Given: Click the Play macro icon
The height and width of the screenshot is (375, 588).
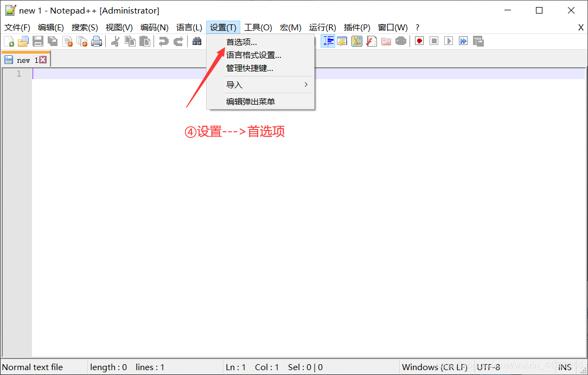Looking at the screenshot, I should [x=449, y=41].
